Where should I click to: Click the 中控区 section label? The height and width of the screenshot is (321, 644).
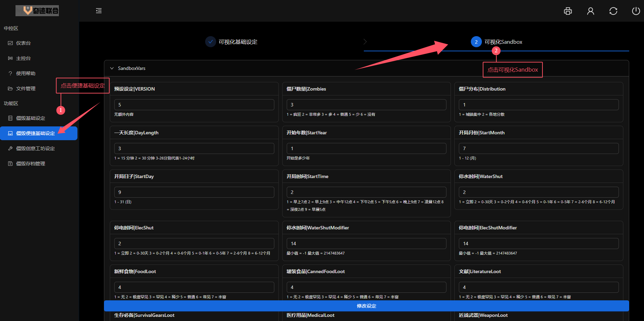pyautogui.click(x=11, y=28)
